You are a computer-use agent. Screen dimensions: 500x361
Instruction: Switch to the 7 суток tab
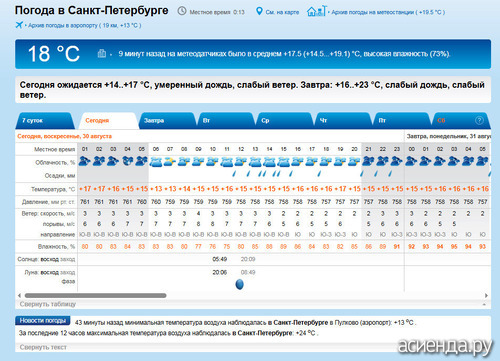(x=44, y=121)
